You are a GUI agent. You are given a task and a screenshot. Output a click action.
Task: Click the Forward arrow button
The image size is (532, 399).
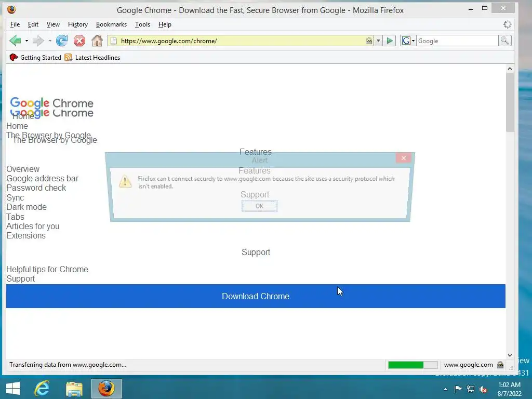coord(38,41)
